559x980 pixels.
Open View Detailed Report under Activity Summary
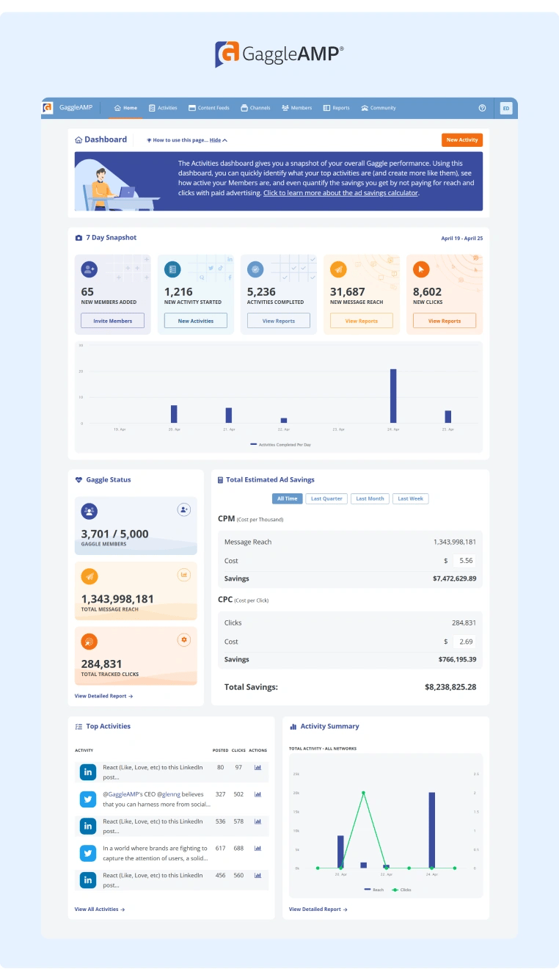(x=318, y=909)
